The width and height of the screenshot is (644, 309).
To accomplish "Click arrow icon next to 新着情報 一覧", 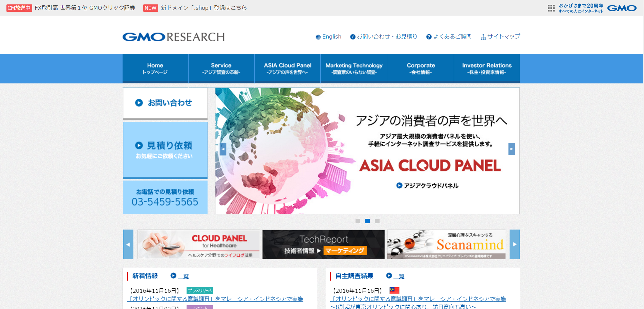I will [x=173, y=276].
